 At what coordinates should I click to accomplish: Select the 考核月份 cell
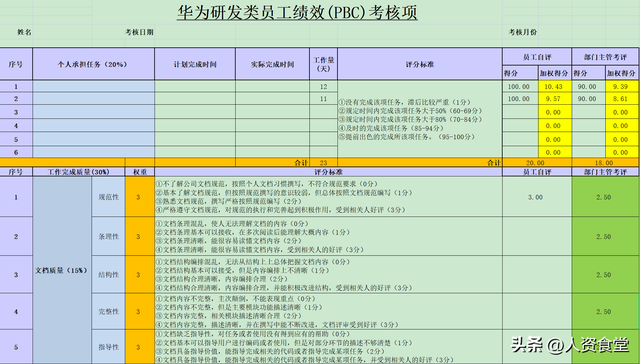click(523, 32)
